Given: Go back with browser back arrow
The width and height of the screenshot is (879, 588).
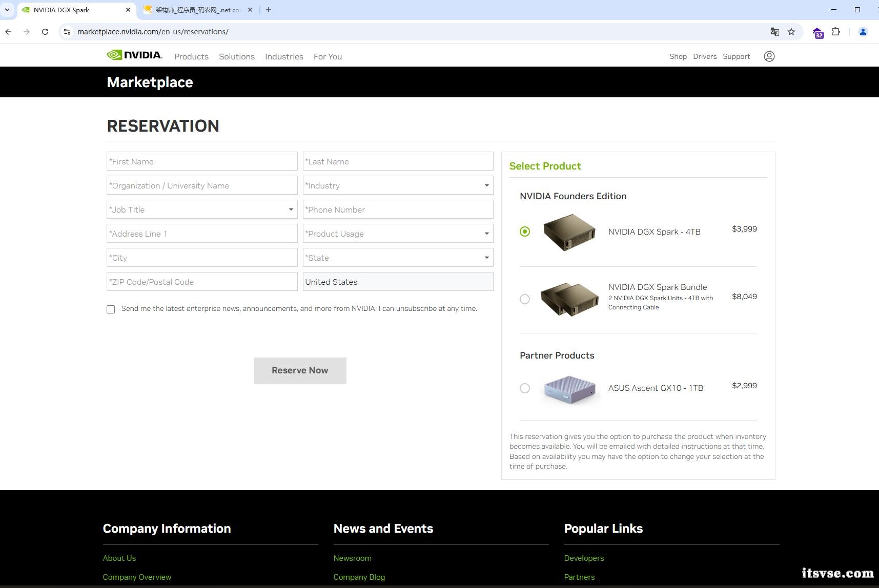Looking at the screenshot, I should pos(8,32).
